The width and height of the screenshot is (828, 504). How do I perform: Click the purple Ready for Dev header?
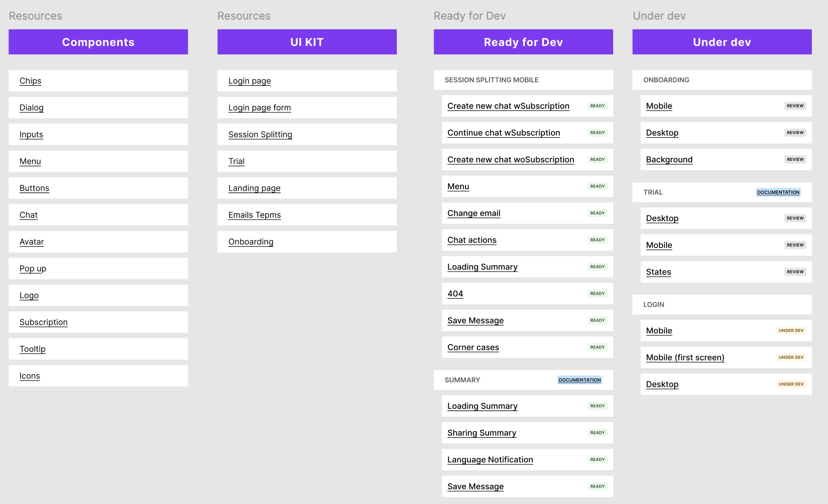coord(523,42)
